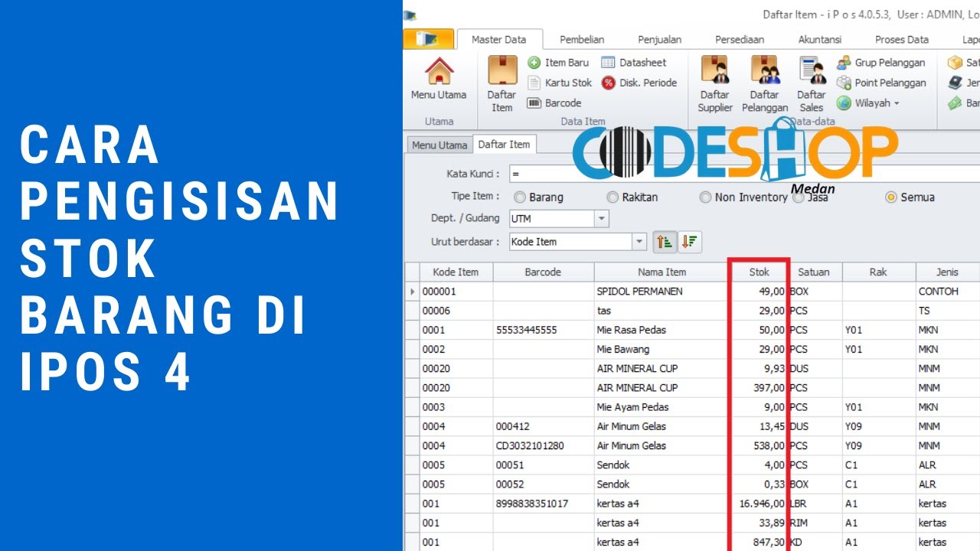Open Daftar Pelanggan
This screenshot has width=980, height=551.
coord(765,84)
